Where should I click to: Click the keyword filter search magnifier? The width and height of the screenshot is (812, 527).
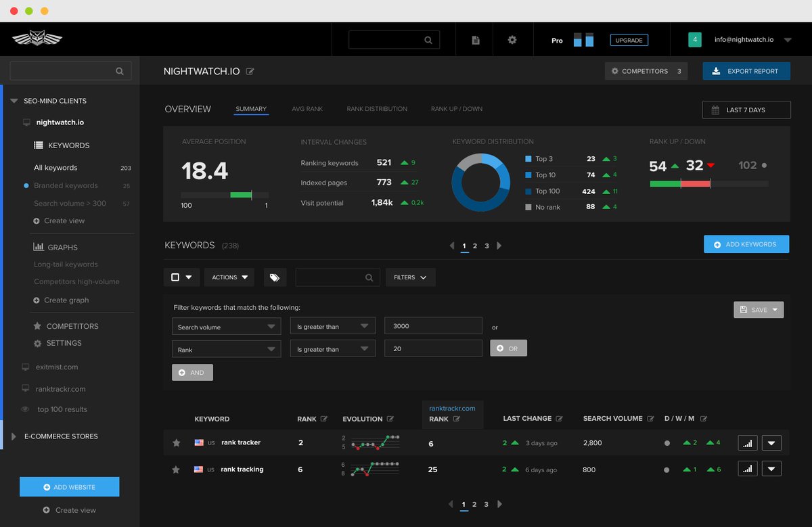[369, 277]
